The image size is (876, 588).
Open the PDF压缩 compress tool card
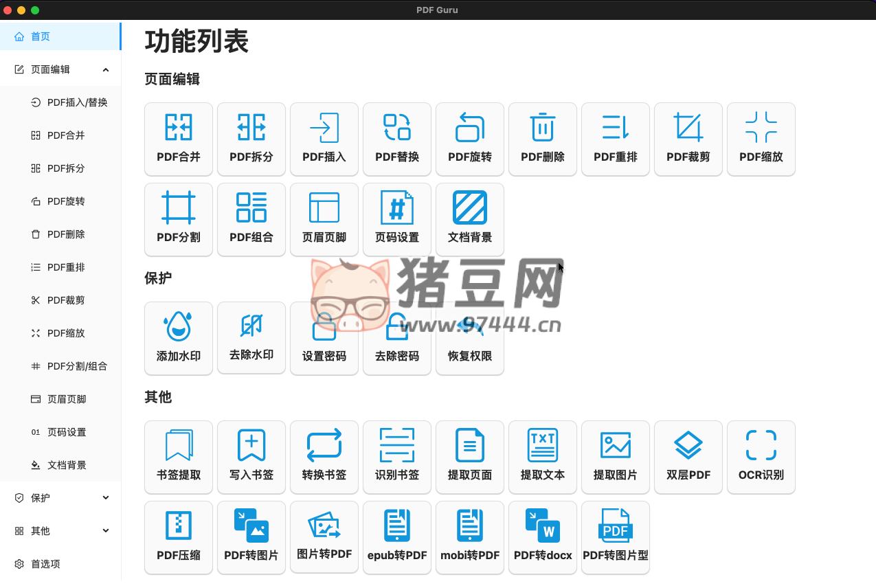[x=179, y=538]
